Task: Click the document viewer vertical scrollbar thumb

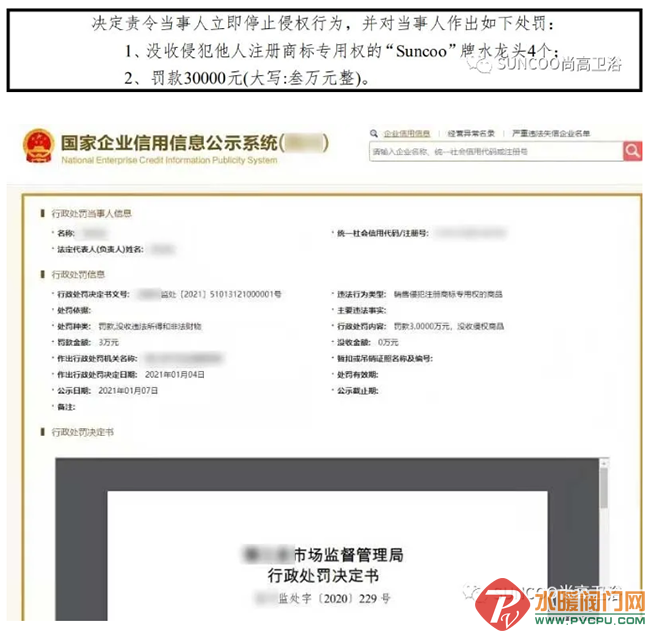Action: pyautogui.click(x=604, y=488)
